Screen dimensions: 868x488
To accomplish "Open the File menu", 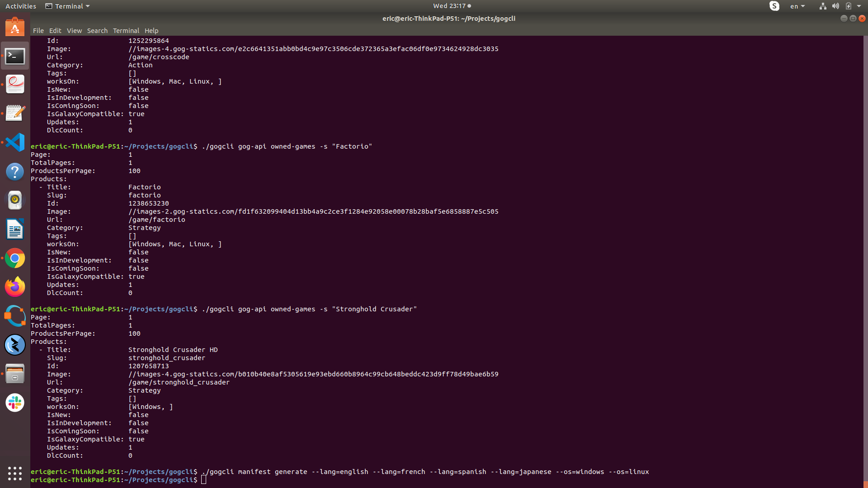I will 38,31.
